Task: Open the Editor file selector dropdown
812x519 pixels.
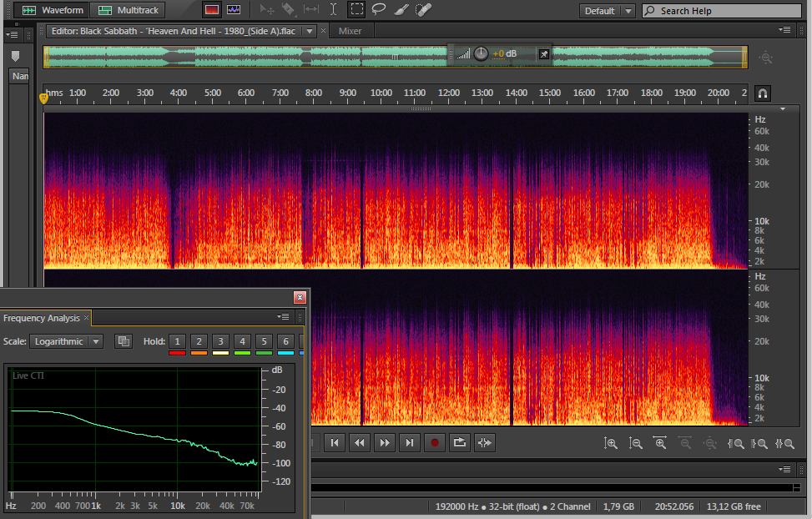Action: coord(309,31)
